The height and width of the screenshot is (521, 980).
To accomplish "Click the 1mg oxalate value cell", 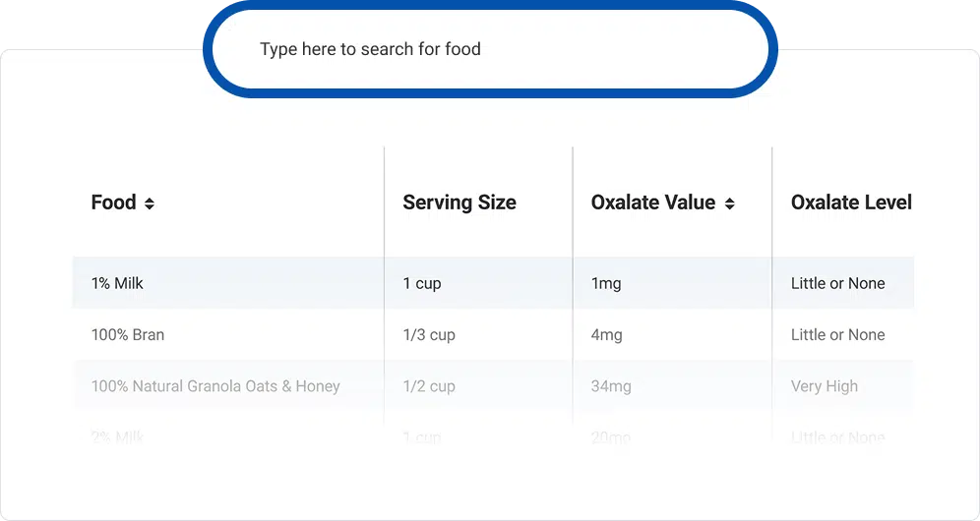I will (606, 284).
